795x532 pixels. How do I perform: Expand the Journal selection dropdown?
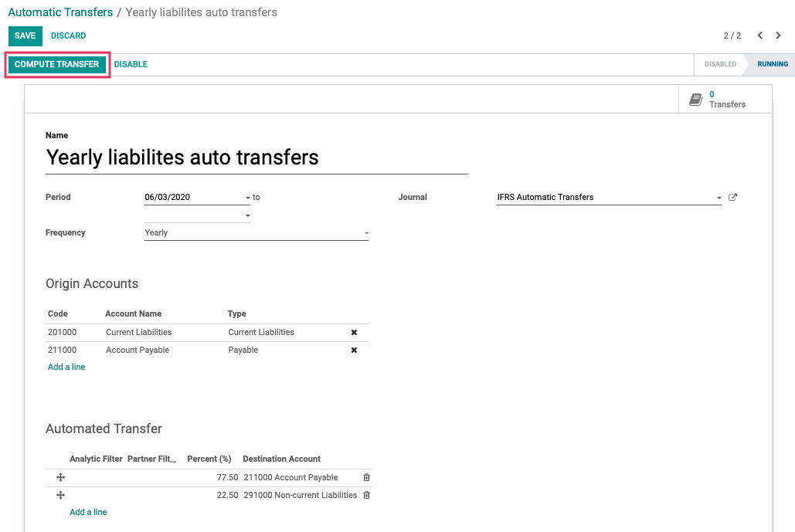719,198
